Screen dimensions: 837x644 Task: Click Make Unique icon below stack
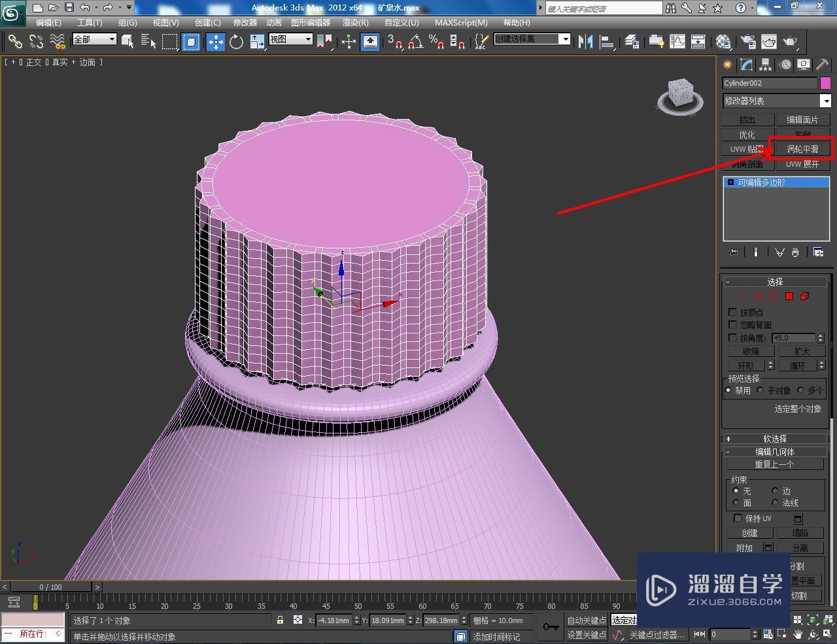(x=779, y=252)
